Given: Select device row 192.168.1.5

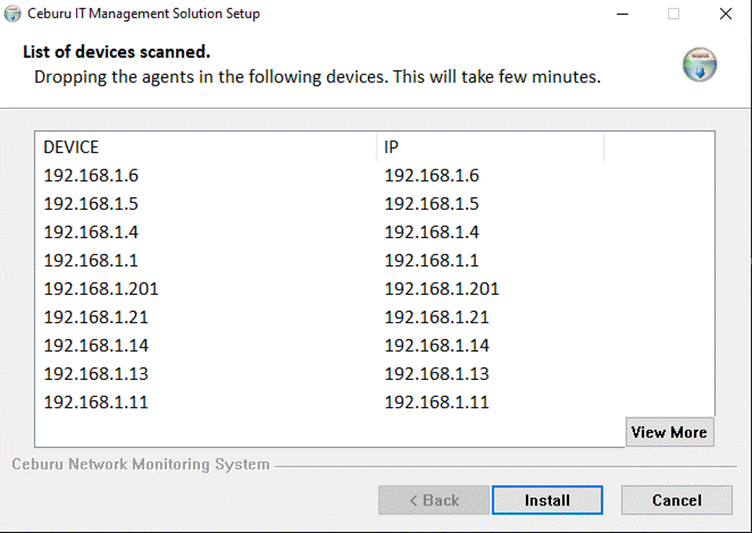Looking at the screenshot, I should [x=374, y=204].
